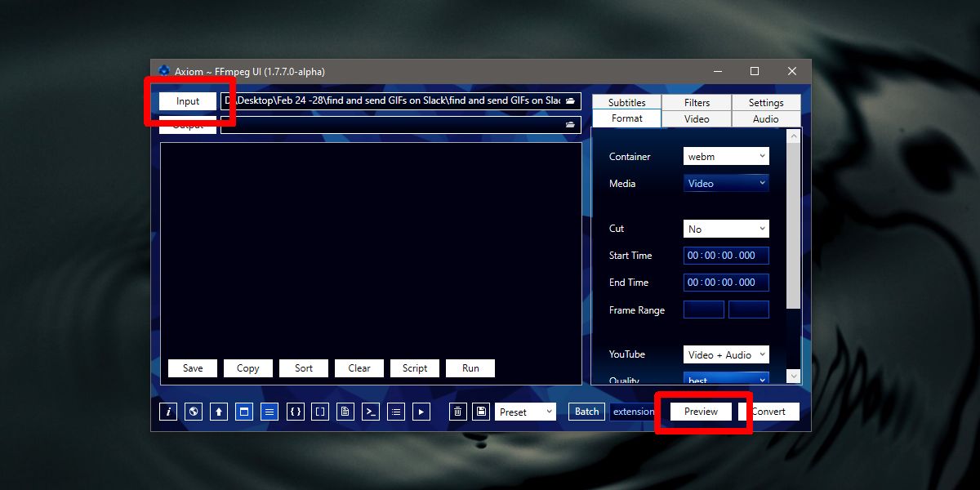The height and width of the screenshot is (490, 980).
Task: Click the Copy script button
Action: [248, 368]
